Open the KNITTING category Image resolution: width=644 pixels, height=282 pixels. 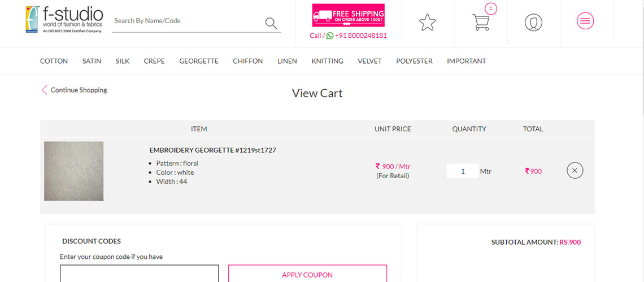tap(327, 61)
